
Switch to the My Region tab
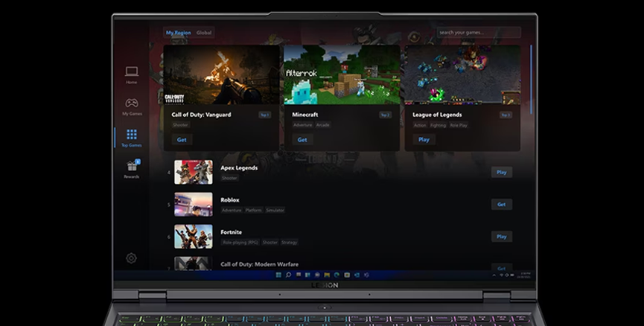(x=178, y=33)
